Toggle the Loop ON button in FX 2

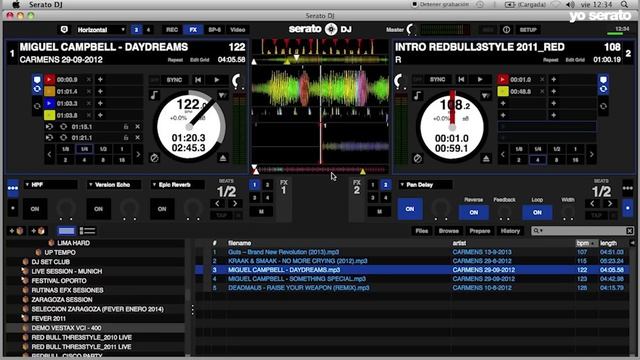[537, 212]
